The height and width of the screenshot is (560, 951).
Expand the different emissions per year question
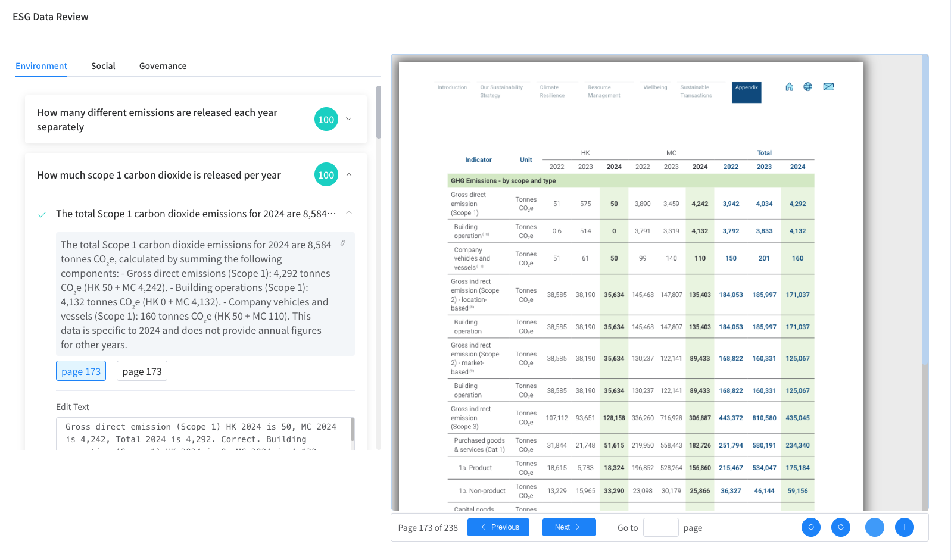[349, 119]
